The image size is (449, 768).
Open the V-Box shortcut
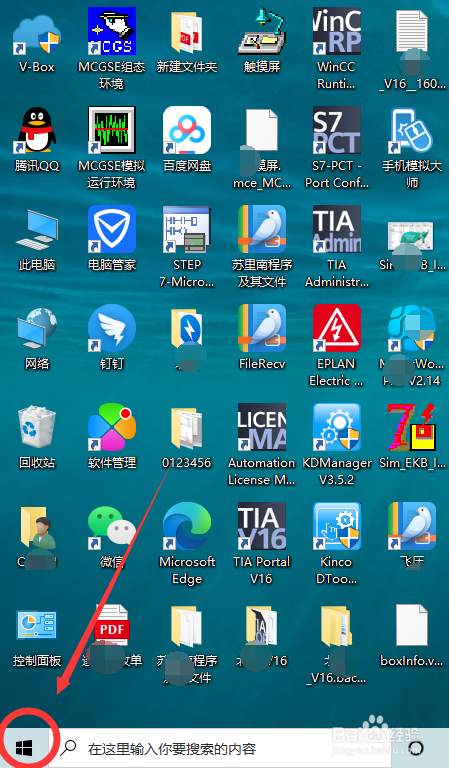[36, 34]
